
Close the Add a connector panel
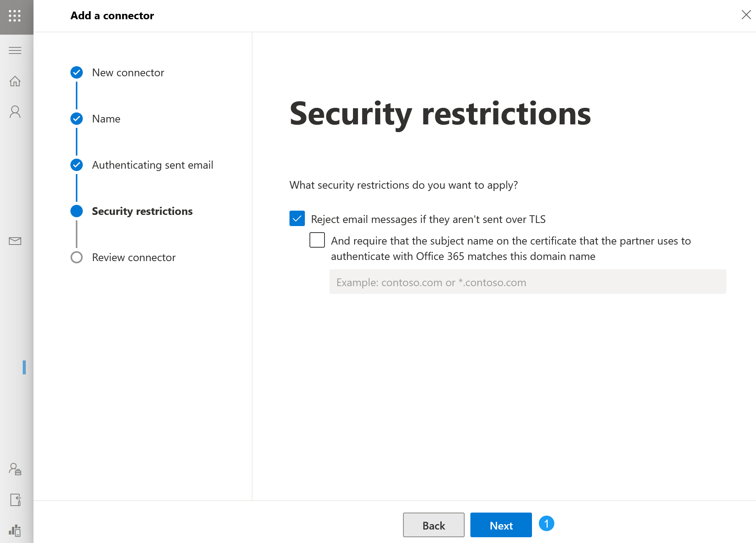[x=746, y=15]
